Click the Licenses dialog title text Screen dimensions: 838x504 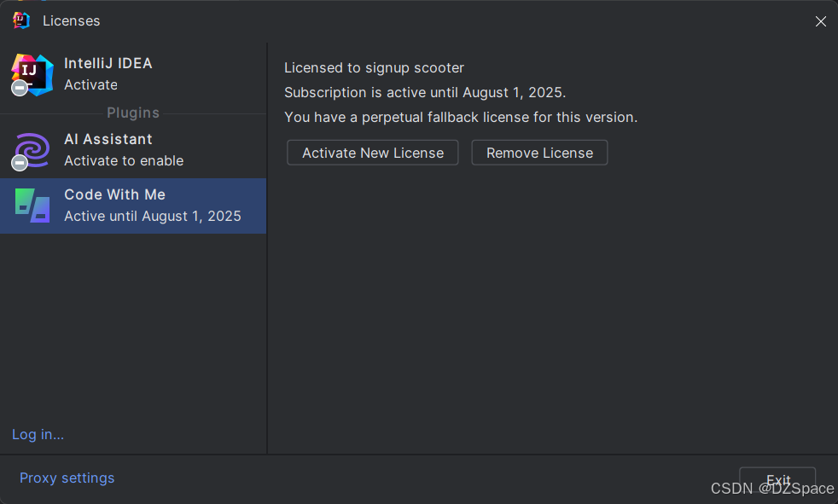tap(71, 20)
